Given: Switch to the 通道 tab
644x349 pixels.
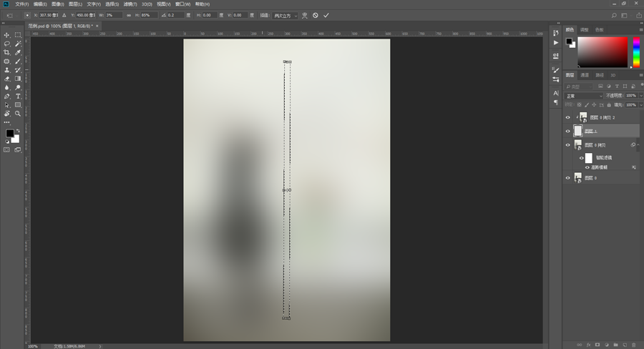Looking at the screenshot, I should [585, 74].
